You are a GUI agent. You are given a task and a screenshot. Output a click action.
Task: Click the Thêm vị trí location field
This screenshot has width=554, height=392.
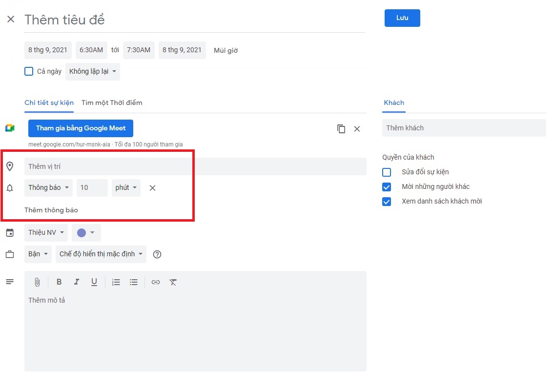click(195, 166)
